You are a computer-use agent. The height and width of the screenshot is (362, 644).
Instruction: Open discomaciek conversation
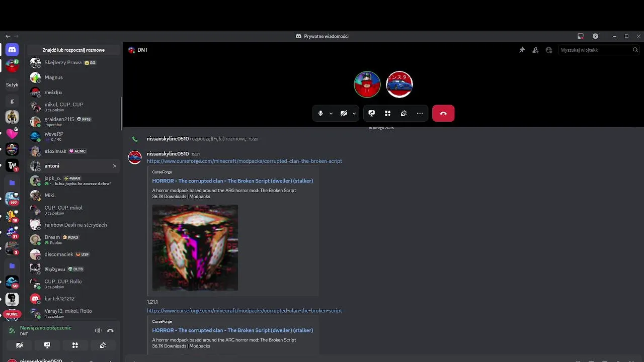73,254
